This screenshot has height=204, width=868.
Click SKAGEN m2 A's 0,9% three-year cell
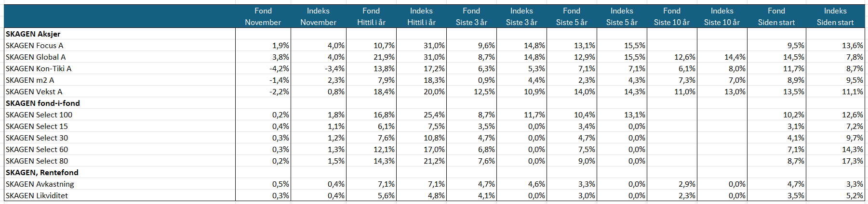(x=486, y=80)
